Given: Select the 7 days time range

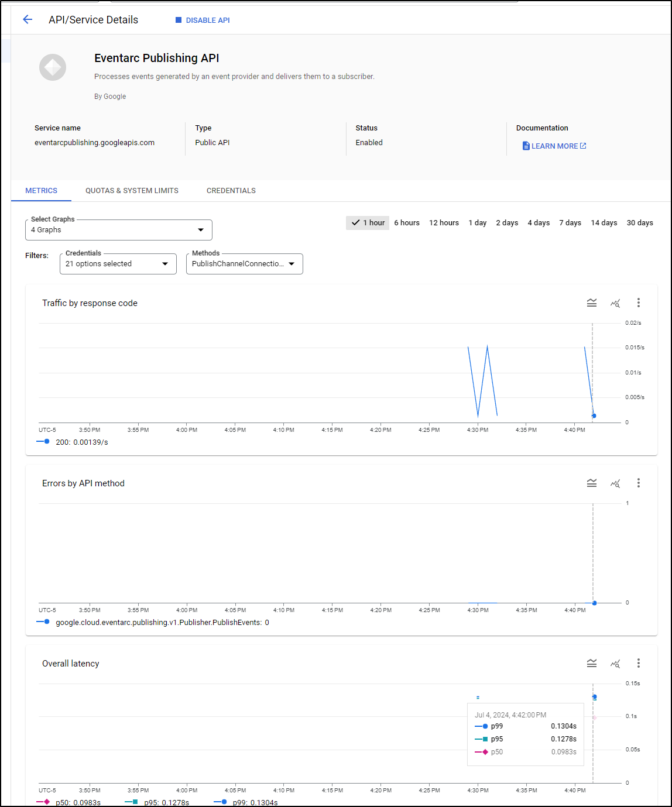Looking at the screenshot, I should 570,223.
